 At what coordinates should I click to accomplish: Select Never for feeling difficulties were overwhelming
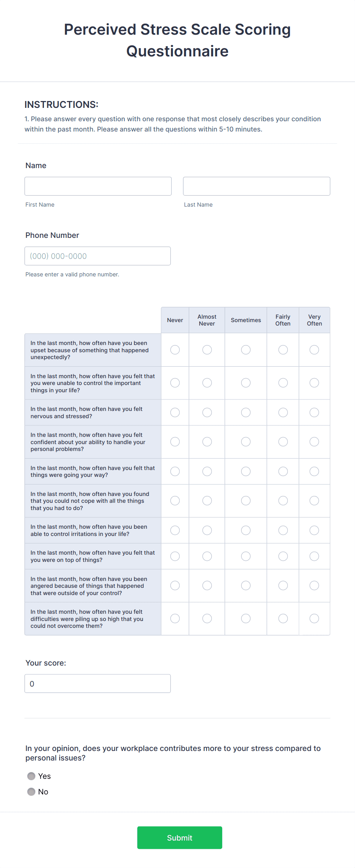click(x=175, y=619)
